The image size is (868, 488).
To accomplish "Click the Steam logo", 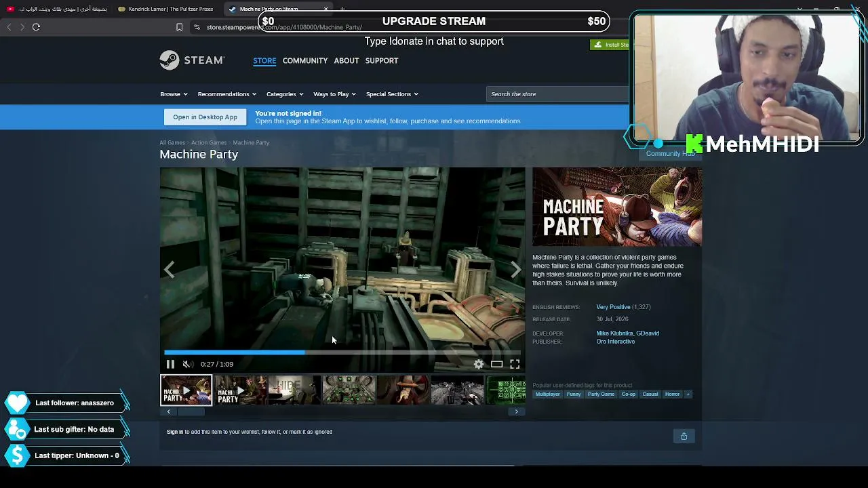I will coord(192,60).
